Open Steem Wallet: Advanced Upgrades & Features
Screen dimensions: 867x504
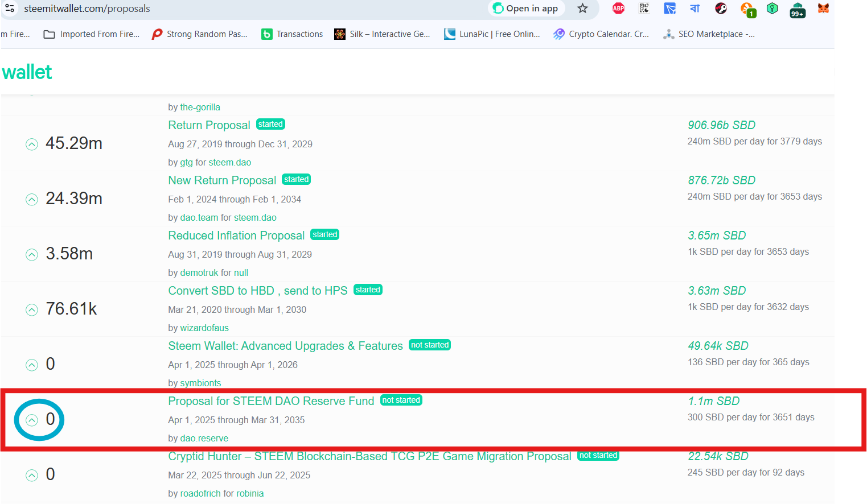tap(285, 346)
